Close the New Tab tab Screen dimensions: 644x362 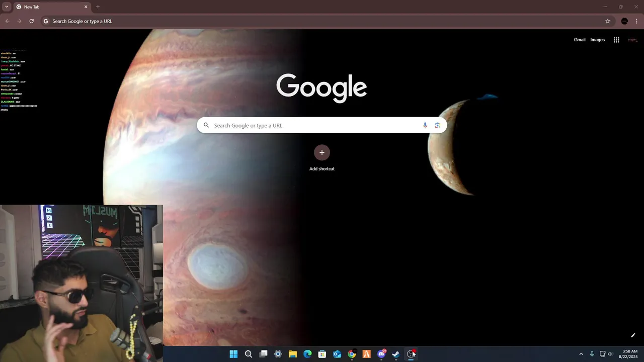(x=86, y=7)
